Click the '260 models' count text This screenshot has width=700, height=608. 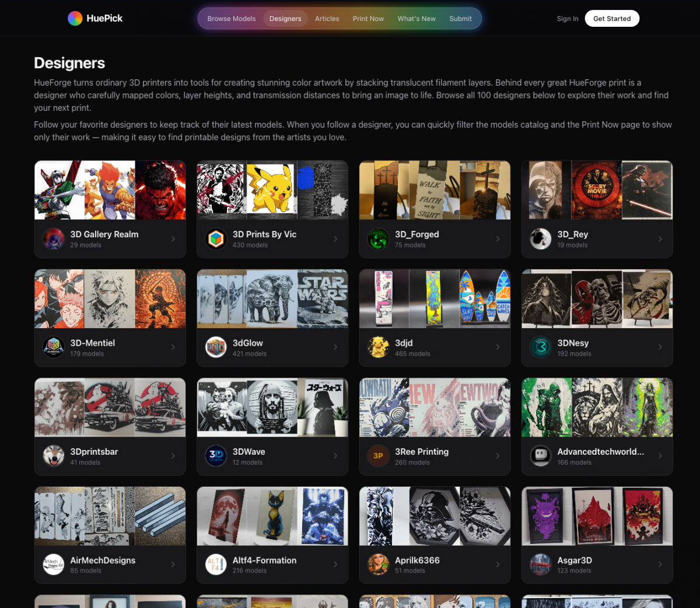click(412, 462)
